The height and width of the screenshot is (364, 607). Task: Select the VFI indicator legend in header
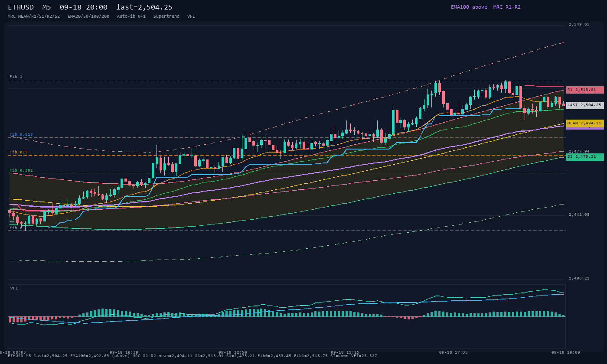coord(191,16)
